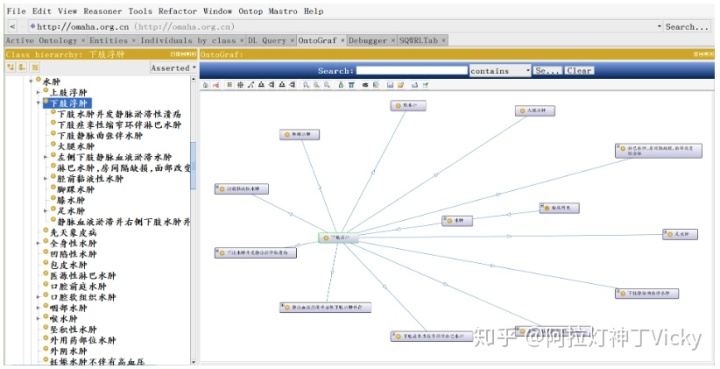Apply the radial layout in OntoGraf toolbar
The height and width of the screenshot is (369, 720).
(240, 85)
